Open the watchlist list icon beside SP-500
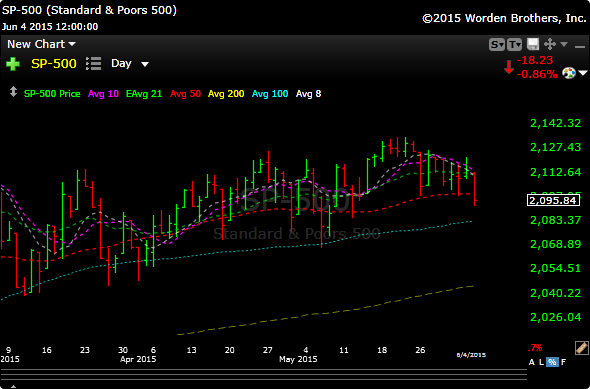 tap(93, 64)
